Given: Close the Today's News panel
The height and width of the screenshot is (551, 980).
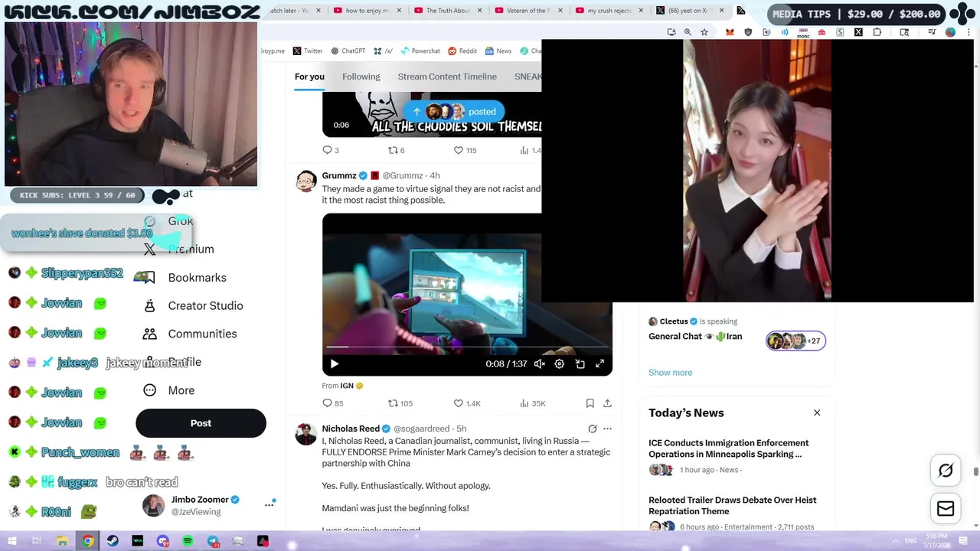Looking at the screenshot, I should [817, 413].
